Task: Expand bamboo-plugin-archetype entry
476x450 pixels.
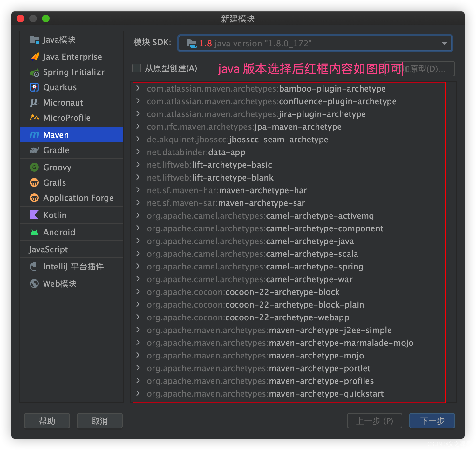Action: (138, 88)
